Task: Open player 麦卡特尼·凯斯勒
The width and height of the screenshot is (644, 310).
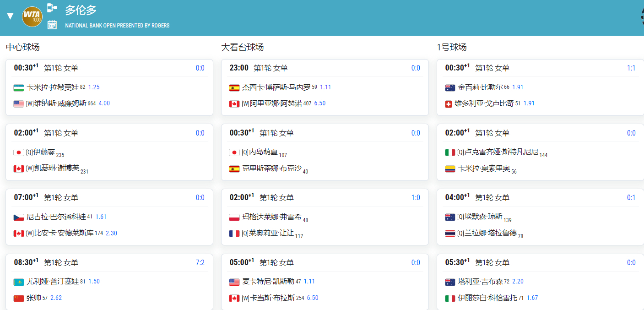Action: 268,282
